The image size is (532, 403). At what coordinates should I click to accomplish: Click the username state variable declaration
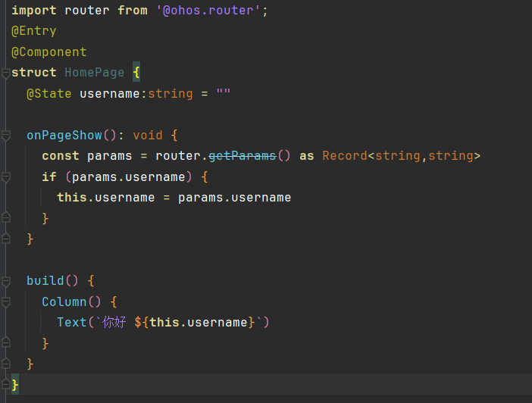click(110, 94)
